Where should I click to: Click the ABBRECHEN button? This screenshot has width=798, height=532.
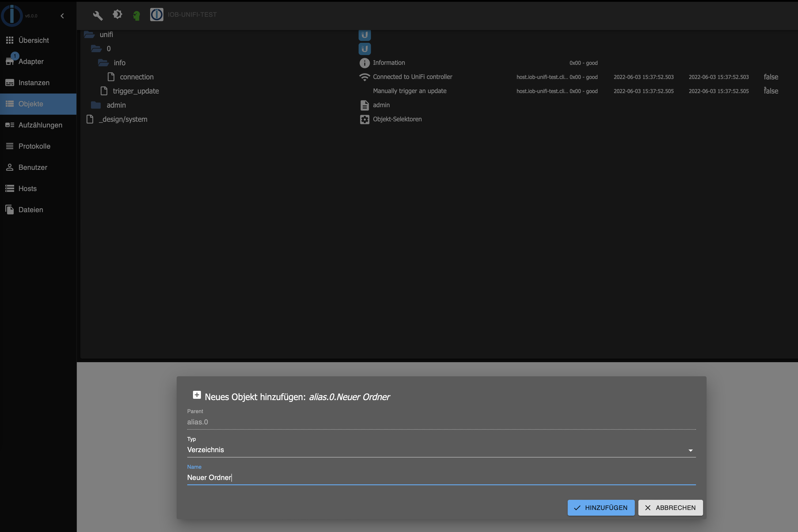(x=670, y=508)
